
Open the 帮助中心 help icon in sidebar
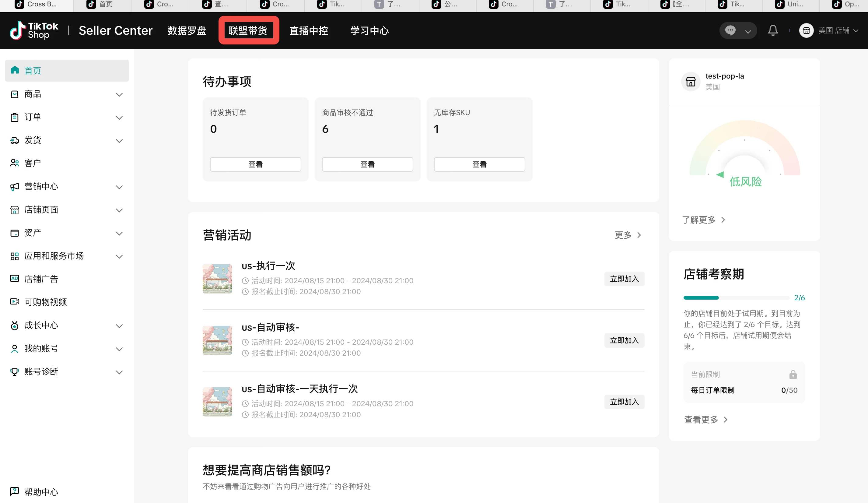14,492
